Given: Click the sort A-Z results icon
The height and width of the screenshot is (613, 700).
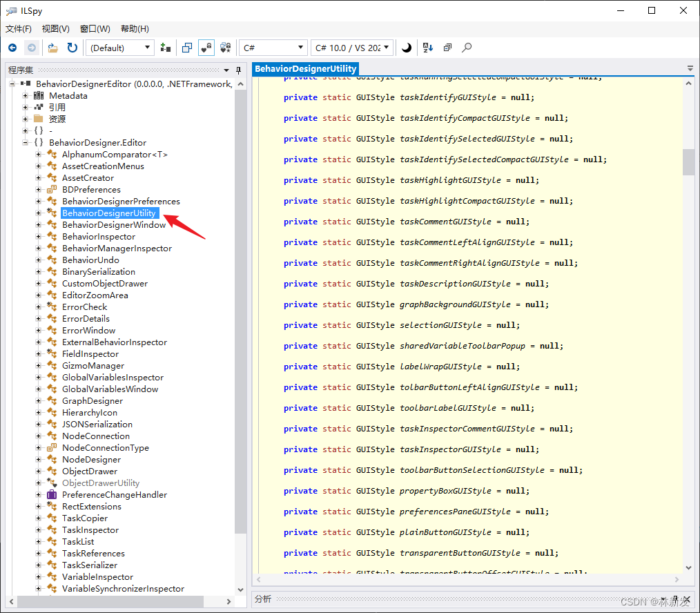Looking at the screenshot, I should [428, 48].
